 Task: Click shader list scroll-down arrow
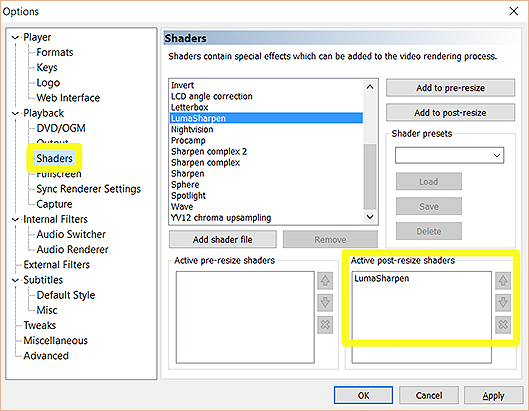coord(370,217)
